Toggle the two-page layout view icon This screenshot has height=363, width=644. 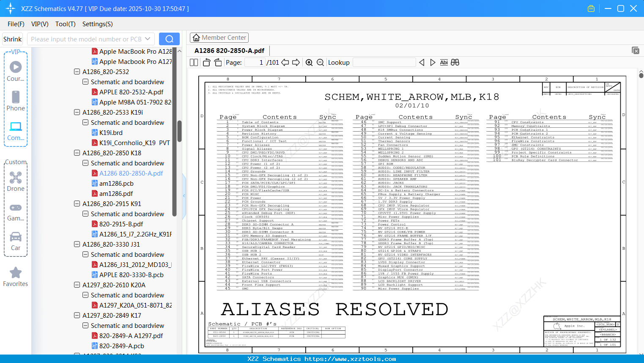(x=194, y=63)
